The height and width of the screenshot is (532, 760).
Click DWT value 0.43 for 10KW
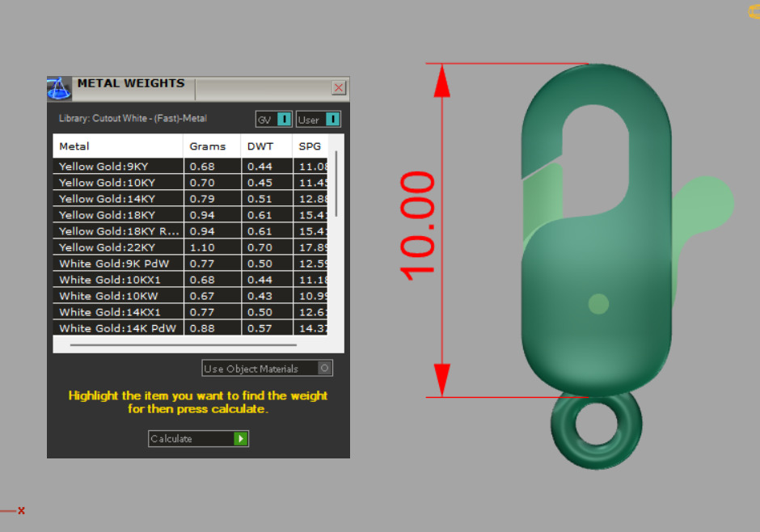pos(260,296)
